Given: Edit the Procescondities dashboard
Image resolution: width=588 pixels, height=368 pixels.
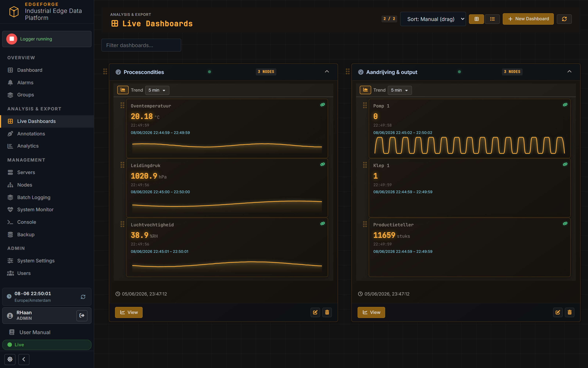Looking at the screenshot, I should pos(315,312).
